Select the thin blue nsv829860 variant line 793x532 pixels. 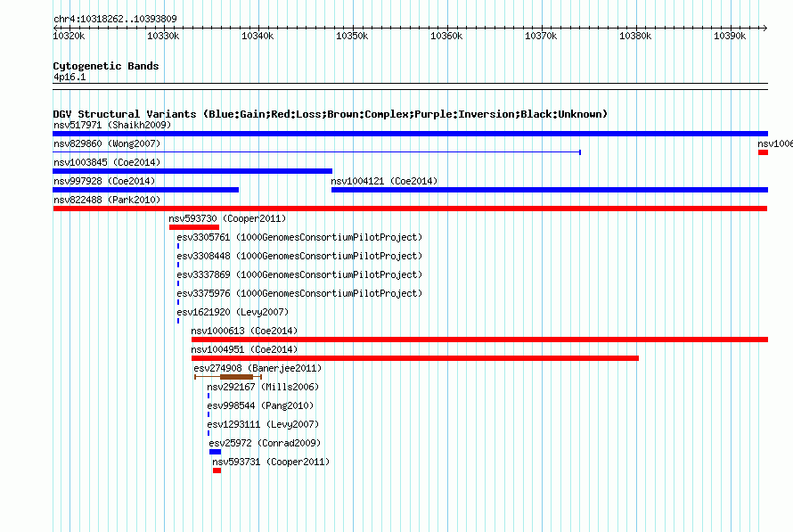316,152
